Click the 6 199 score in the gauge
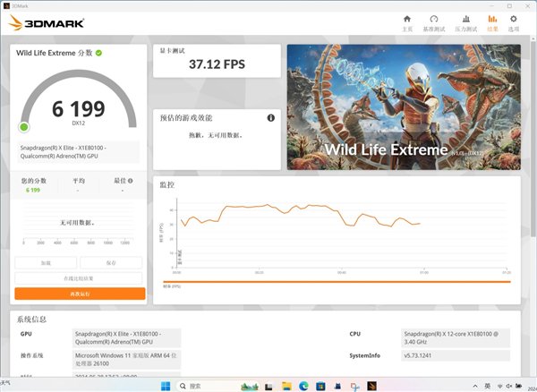The image size is (537, 392). (79, 109)
